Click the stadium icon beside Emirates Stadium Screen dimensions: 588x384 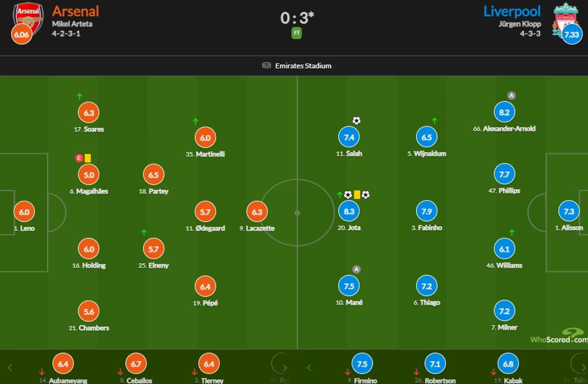tap(266, 65)
